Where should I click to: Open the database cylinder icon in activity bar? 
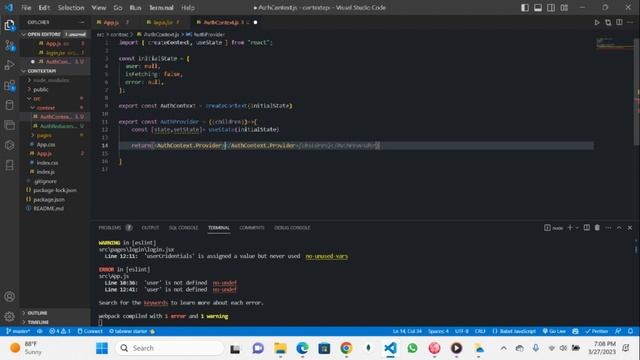9,105
